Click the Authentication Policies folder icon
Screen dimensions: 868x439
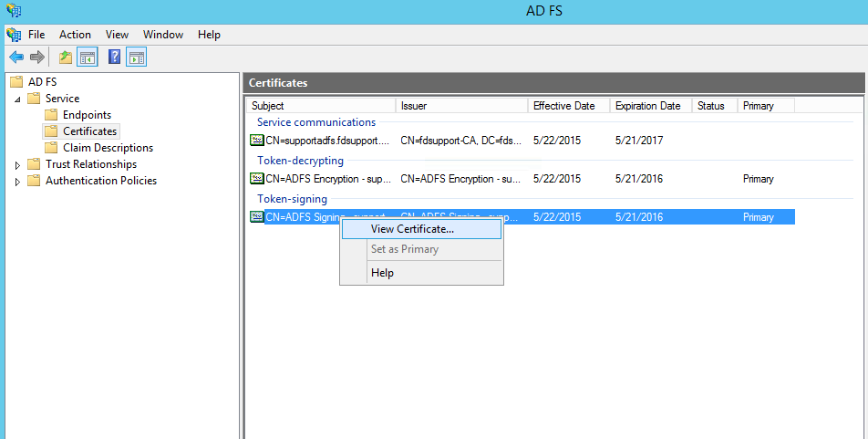click(x=34, y=181)
